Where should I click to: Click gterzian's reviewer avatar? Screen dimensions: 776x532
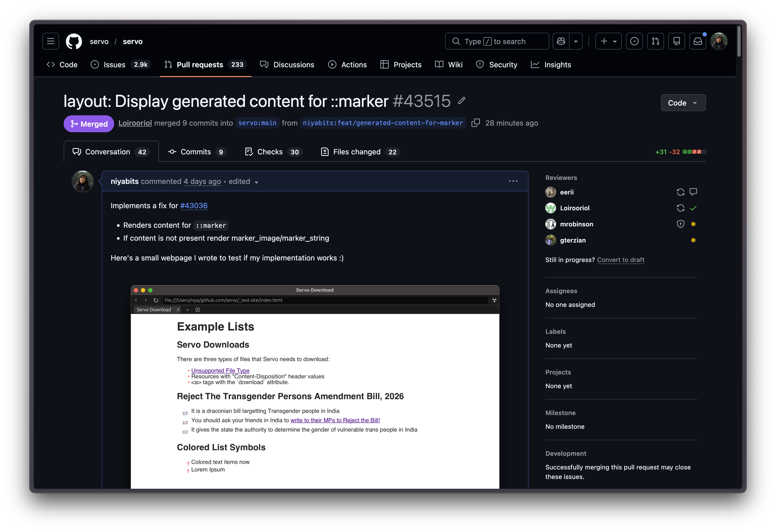click(551, 240)
